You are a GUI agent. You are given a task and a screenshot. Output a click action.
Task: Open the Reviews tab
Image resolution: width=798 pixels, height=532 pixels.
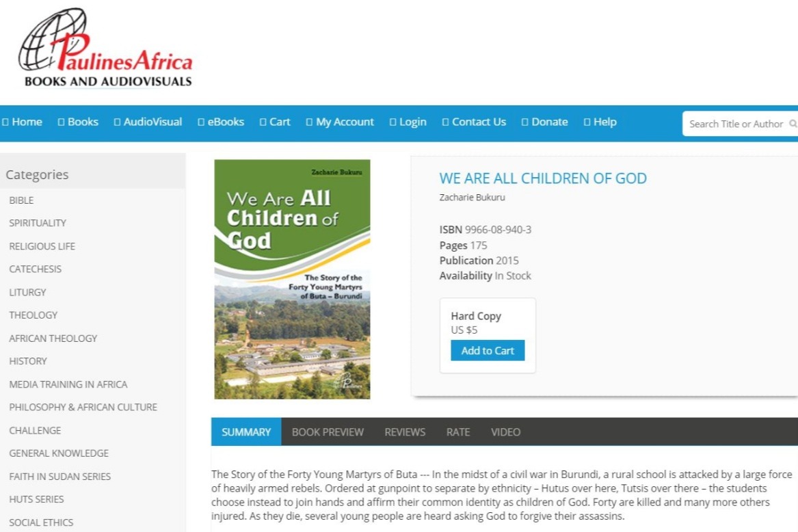pyautogui.click(x=405, y=432)
